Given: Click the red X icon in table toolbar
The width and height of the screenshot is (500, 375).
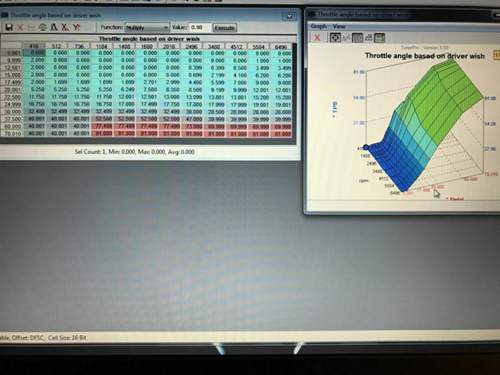Looking at the screenshot, I should 20,27.
